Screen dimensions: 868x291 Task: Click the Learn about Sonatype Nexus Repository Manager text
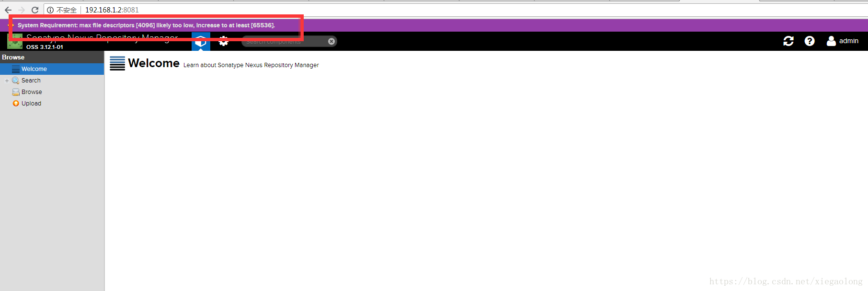tap(251, 65)
